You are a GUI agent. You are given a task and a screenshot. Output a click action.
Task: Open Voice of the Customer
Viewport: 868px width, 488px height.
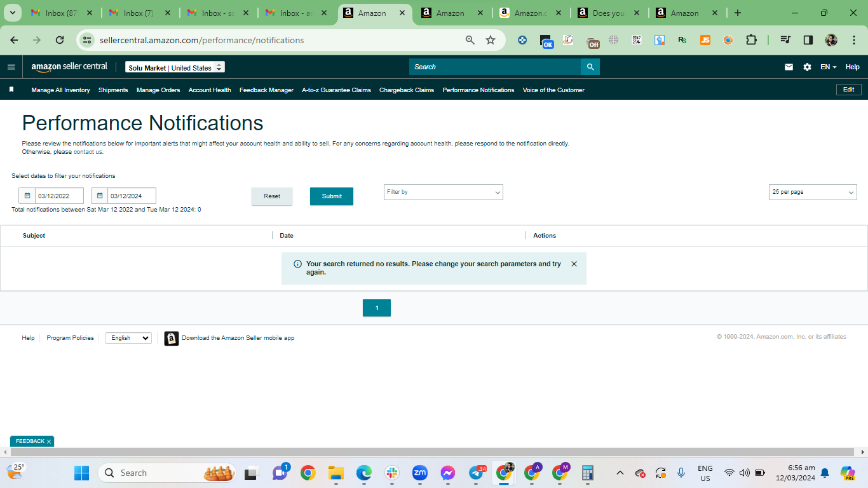[553, 90]
